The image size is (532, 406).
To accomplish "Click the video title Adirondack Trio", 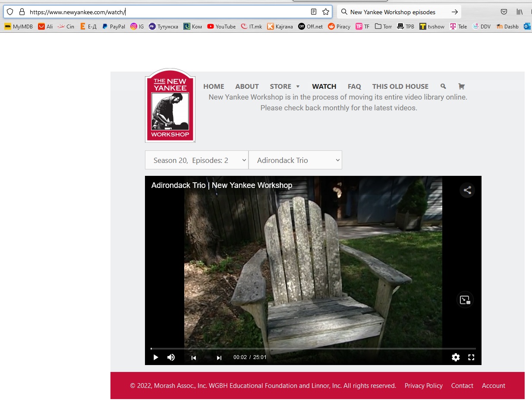I will (222, 185).
